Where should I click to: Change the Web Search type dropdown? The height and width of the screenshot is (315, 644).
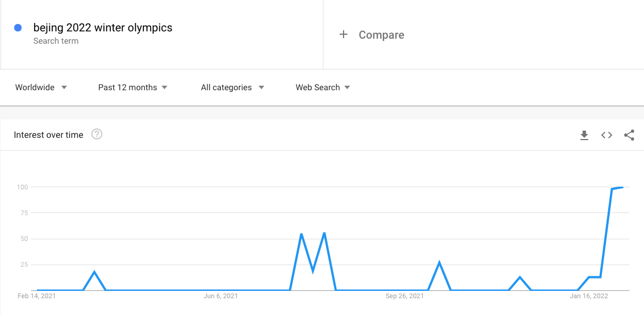coord(323,87)
